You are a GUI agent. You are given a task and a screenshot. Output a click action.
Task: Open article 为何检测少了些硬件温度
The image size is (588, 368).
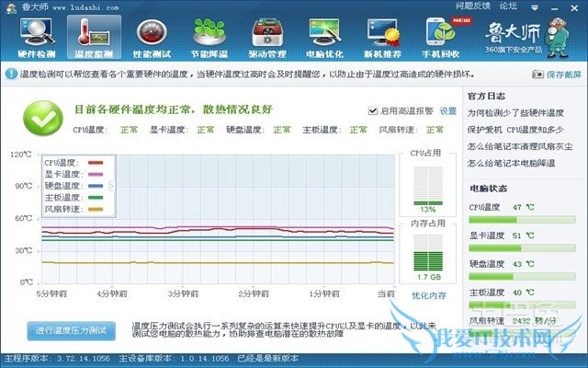coord(515,112)
